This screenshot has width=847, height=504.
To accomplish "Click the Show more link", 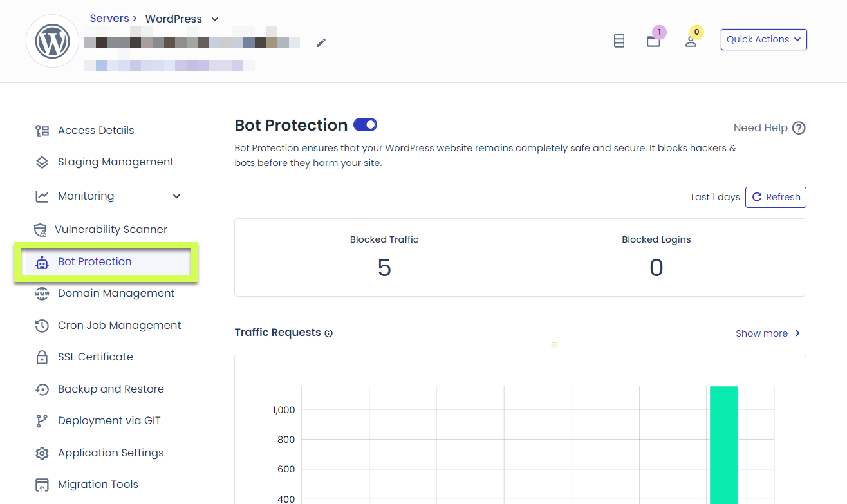I will coord(762,333).
